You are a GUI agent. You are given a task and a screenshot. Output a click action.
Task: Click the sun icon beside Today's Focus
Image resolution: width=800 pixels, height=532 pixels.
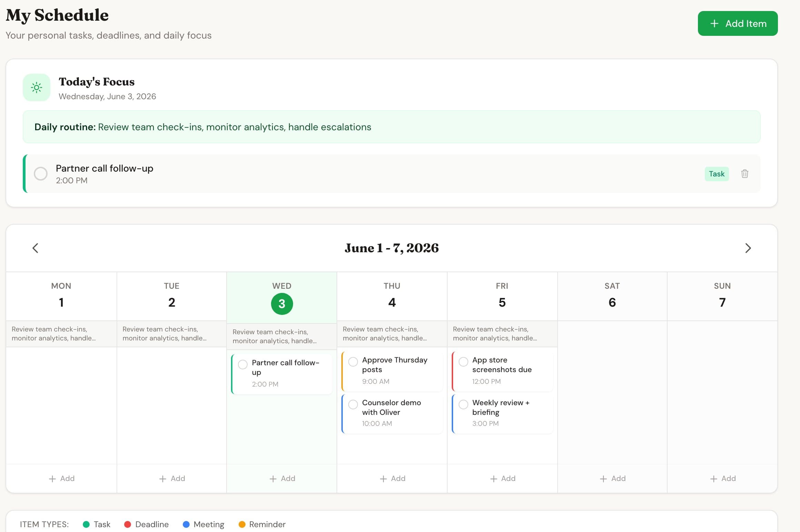(37, 88)
